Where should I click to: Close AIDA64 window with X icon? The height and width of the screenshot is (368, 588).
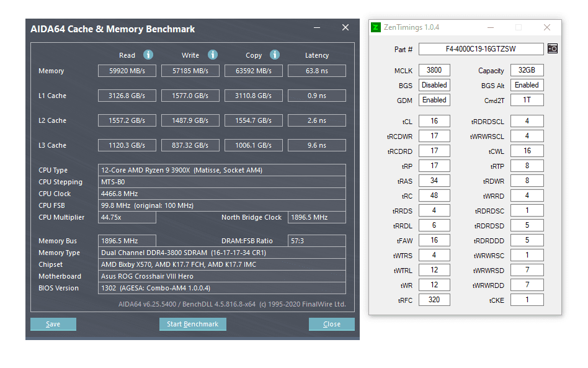pos(345,27)
